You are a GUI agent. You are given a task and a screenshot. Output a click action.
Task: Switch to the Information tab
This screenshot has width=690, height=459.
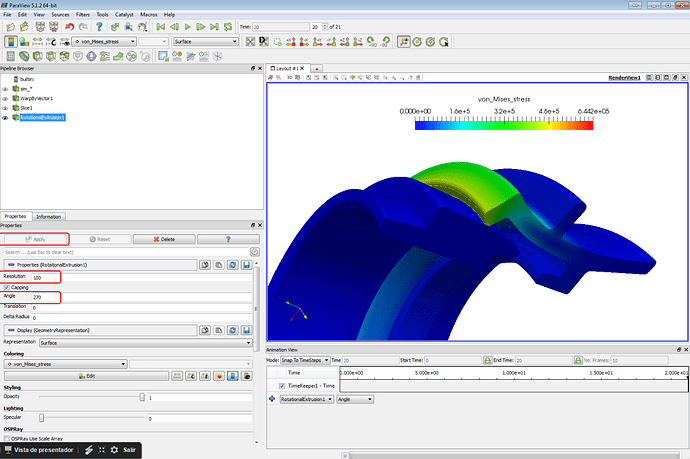[48, 216]
